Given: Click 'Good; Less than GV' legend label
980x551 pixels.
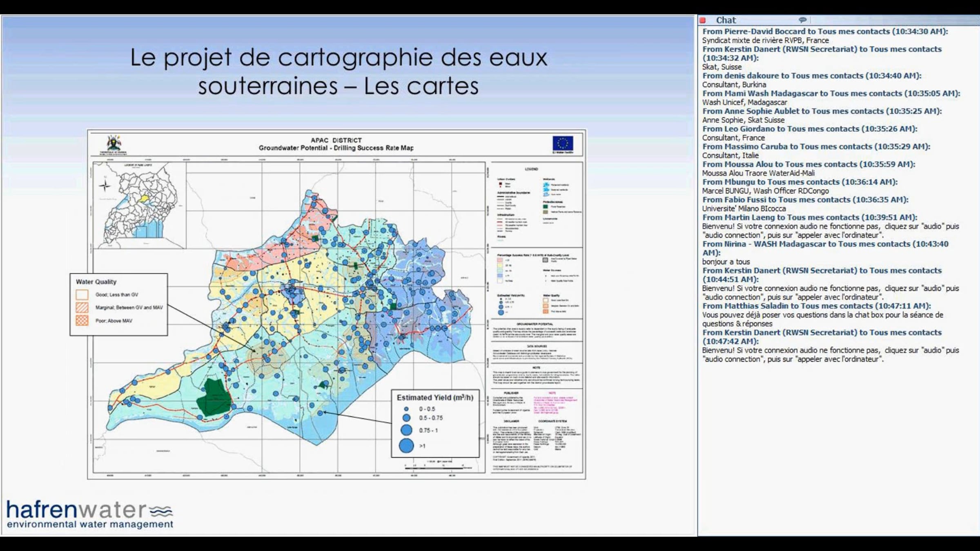Looking at the screenshot, I should pyautogui.click(x=116, y=295).
